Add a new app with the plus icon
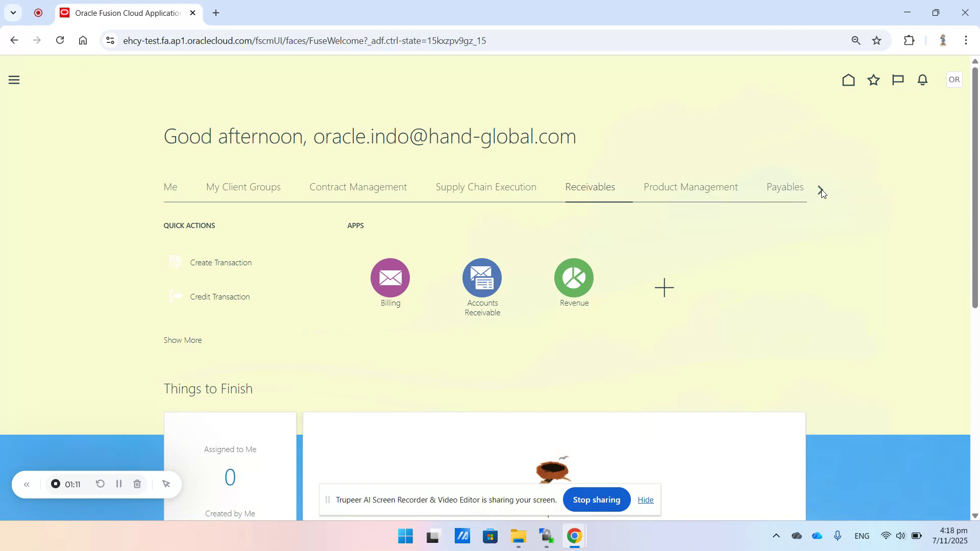The image size is (980, 551). coord(664,287)
